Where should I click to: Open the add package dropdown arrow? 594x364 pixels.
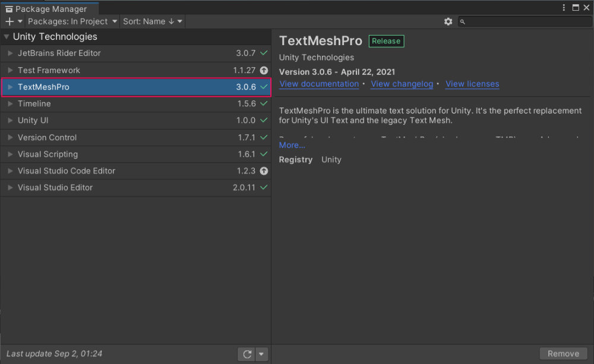click(x=20, y=21)
